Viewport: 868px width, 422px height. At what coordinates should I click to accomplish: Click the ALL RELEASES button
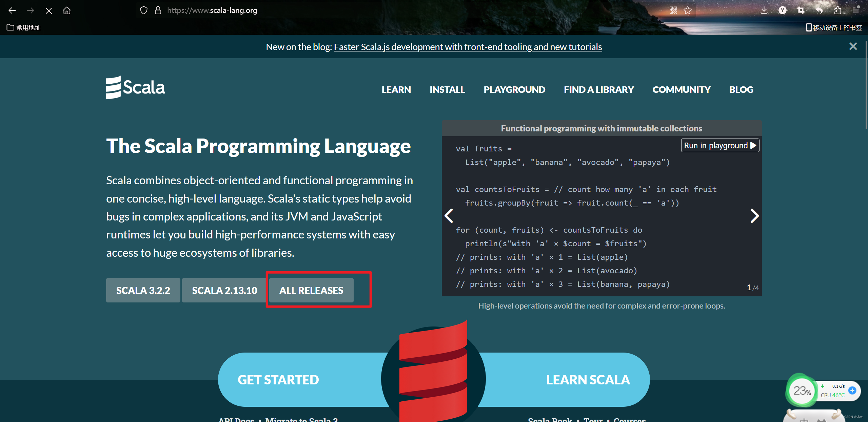311,290
